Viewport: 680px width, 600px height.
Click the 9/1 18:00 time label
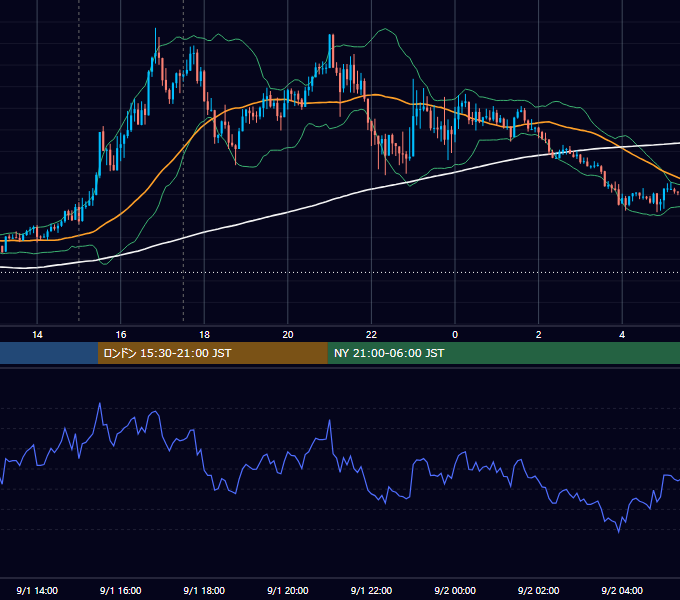pos(204,590)
